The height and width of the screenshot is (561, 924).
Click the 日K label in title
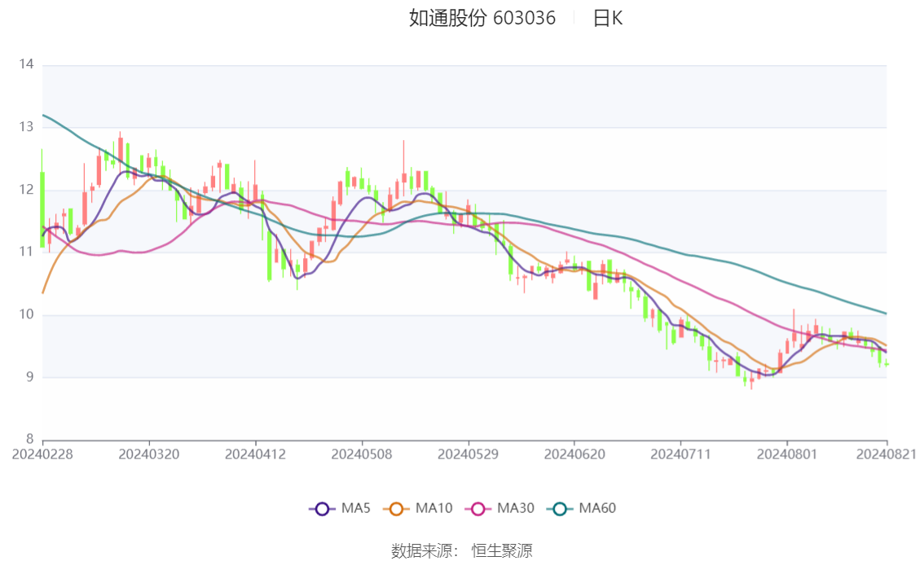pos(608,18)
